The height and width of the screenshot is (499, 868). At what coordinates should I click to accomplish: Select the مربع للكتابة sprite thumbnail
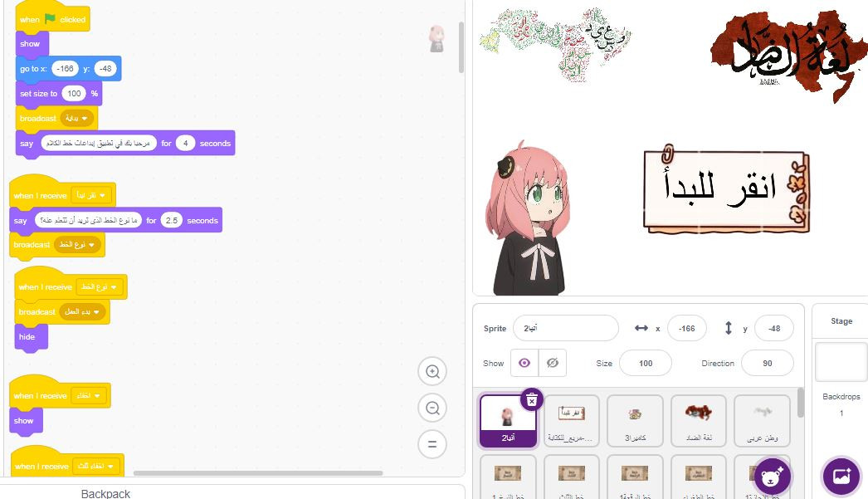pyautogui.click(x=571, y=421)
